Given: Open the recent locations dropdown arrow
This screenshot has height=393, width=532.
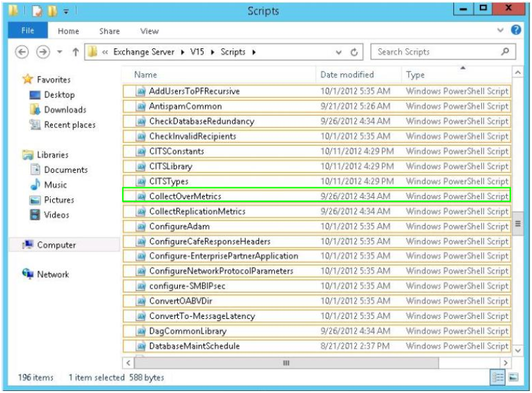Looking at the screenshot, I should coord(59,52).
